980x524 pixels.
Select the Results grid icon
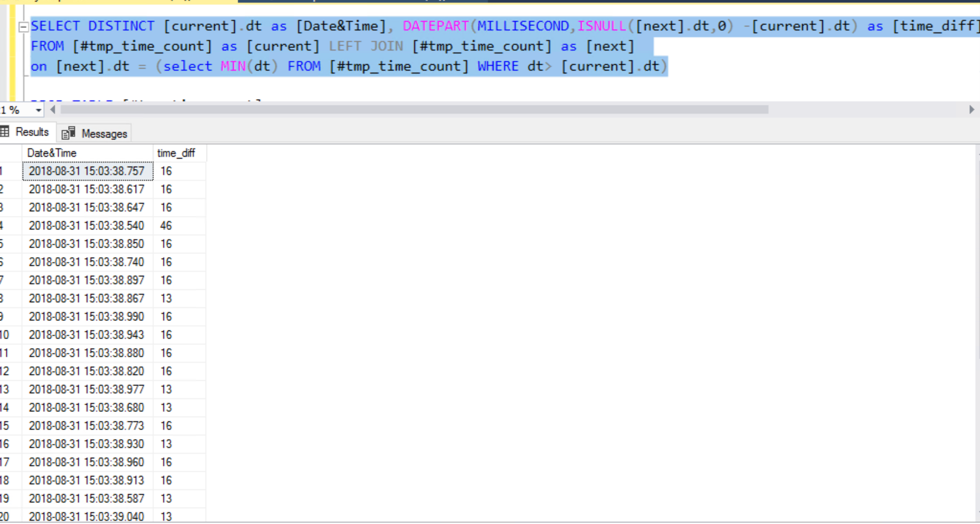coord(5,132)
